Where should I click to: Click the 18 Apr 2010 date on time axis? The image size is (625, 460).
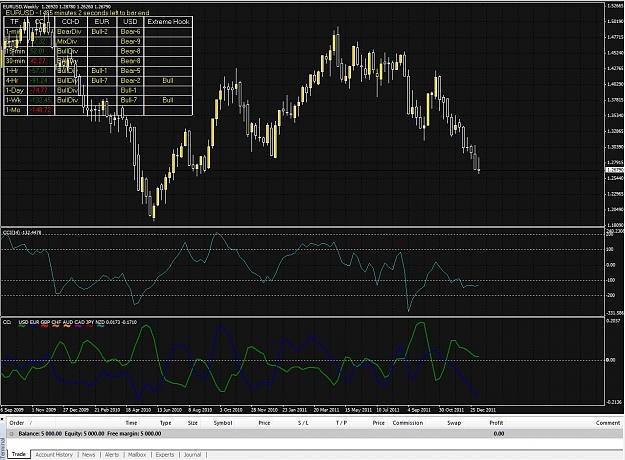click(x=138, y=410)
